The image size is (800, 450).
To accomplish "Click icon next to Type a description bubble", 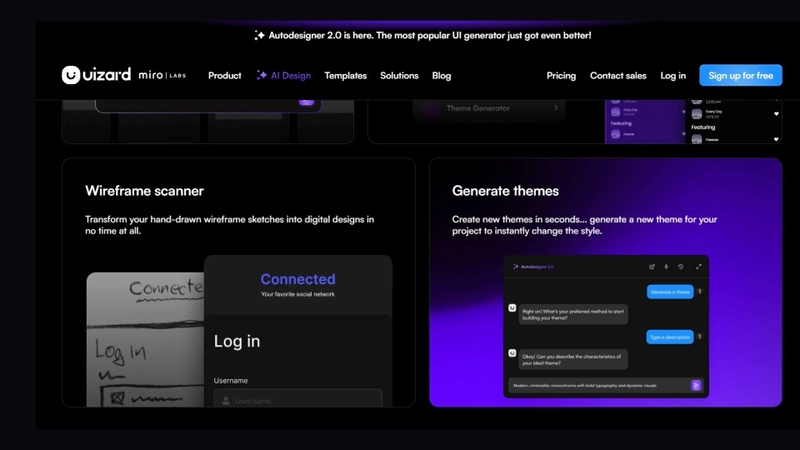I will click(700, 337).
